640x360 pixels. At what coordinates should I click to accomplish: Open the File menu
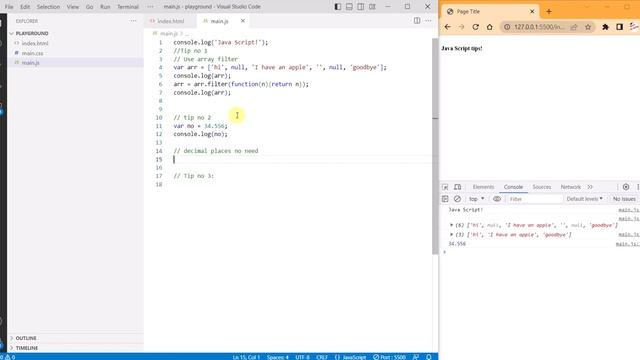click(9, 7)
